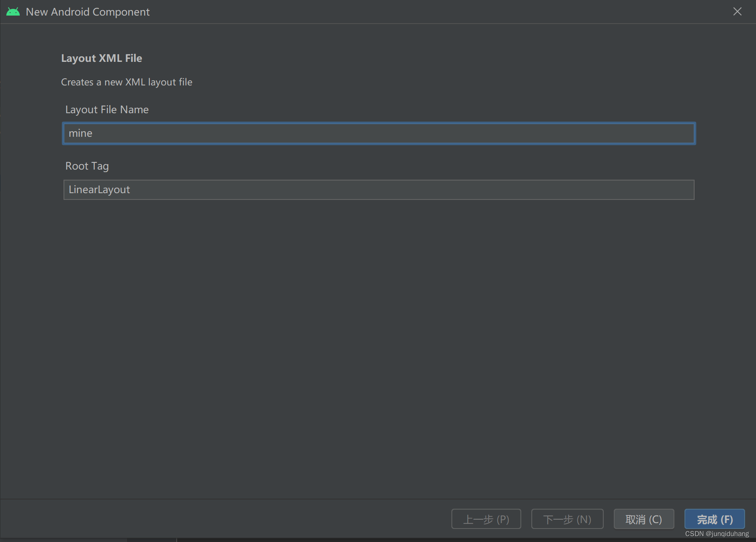Click the Root Tag LinearLayout field
Screen dimensions: 756x542
point(379,190)
